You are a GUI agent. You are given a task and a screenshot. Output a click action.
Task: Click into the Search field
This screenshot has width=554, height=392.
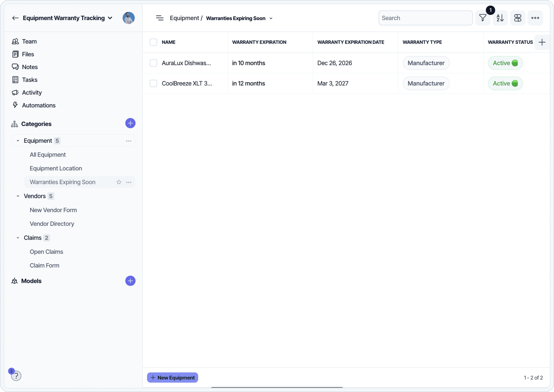(x=425, y=18)
